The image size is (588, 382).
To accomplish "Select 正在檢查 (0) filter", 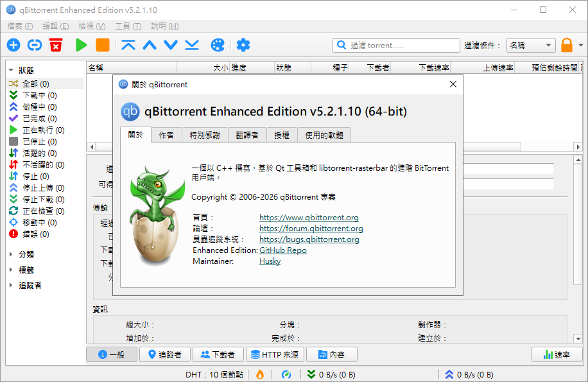I will click(45, 211).
